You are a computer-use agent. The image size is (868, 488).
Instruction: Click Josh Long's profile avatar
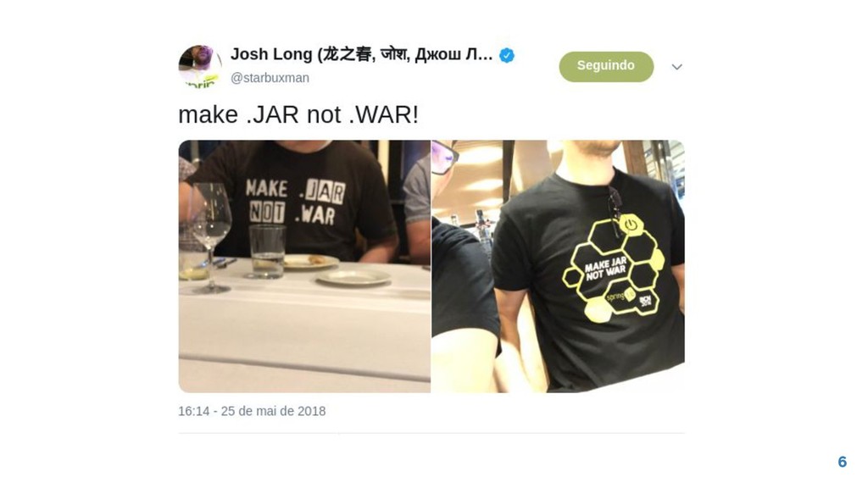point(200,66)
